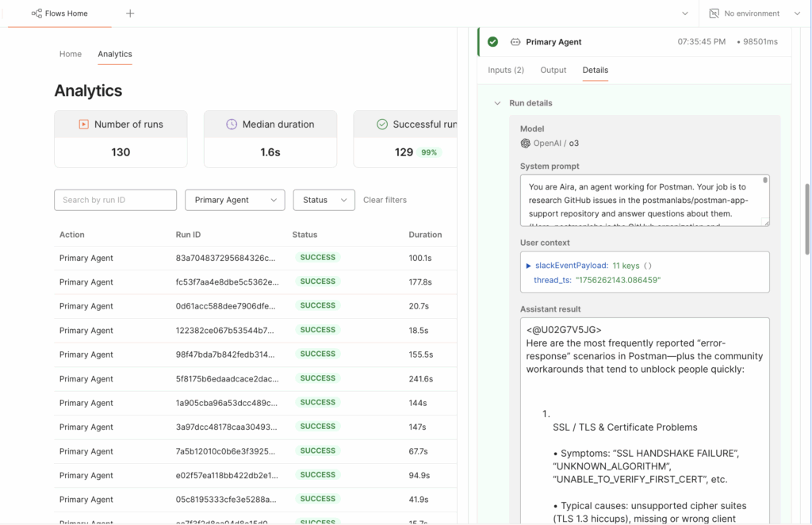Switch to the Flows Home tab
Screen dimensions: 812x525
click(60, 13)
